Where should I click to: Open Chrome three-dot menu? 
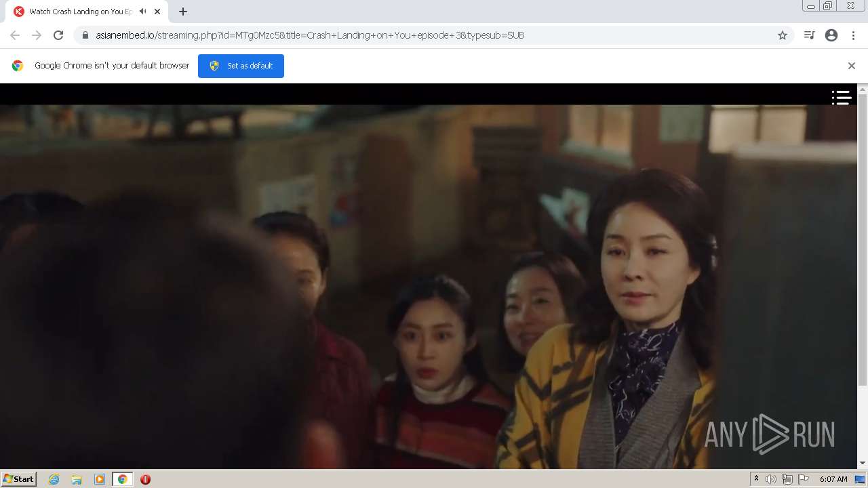(x=853, y=35)
